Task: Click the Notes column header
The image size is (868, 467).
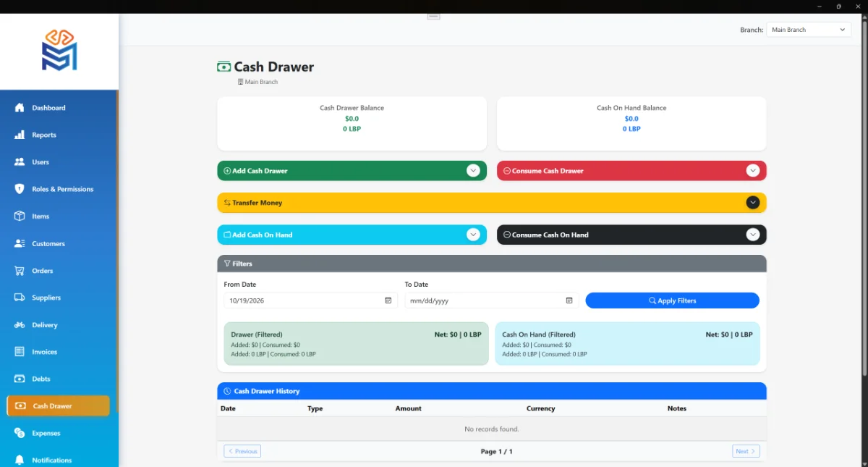Action: pos(676,408)
